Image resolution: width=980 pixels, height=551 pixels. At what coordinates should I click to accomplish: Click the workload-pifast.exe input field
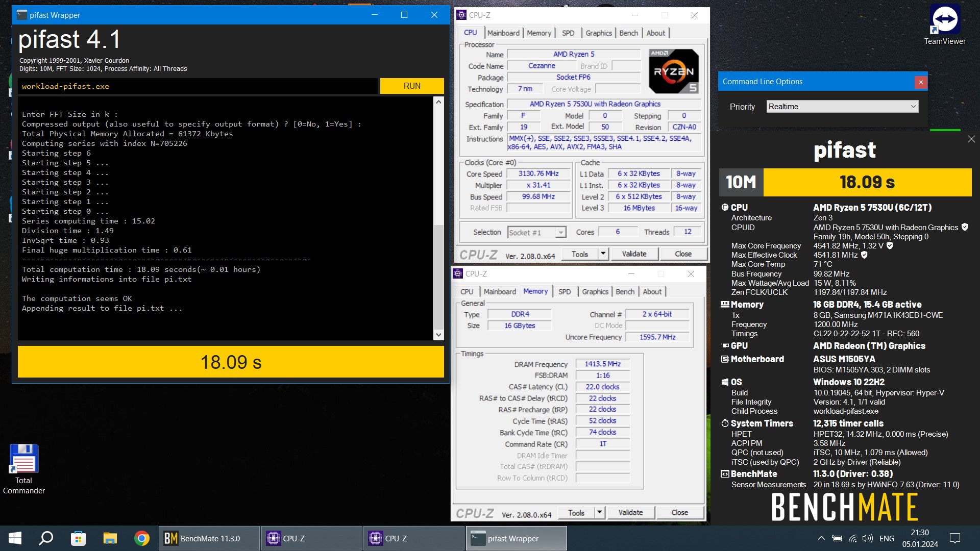click(198, 86)
